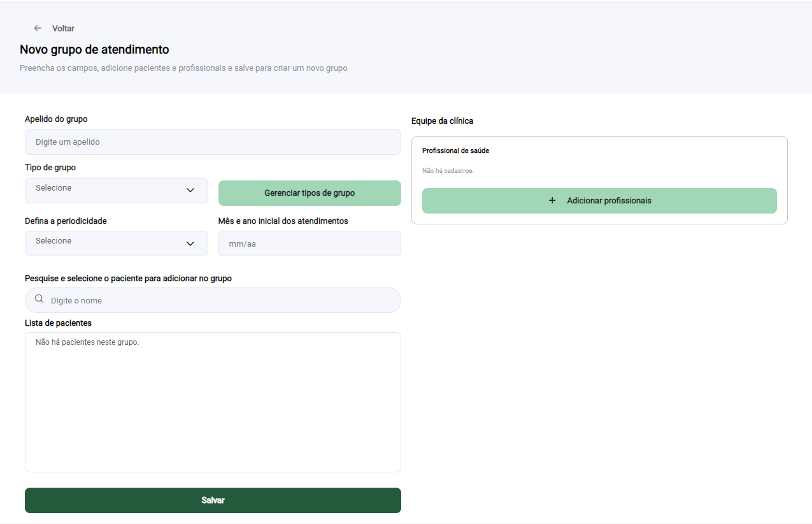The width and height of the screenshot is (812, 524).
Task: Click Gerenciar tipos de grupo button
Action: [310, 193]
